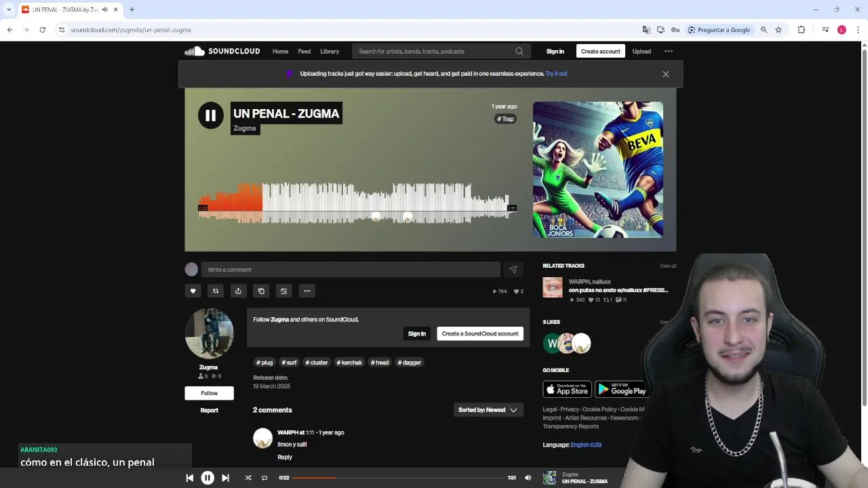Click Sign in in the header
Screen dimensions: 868x488
[x=555, y=52]
